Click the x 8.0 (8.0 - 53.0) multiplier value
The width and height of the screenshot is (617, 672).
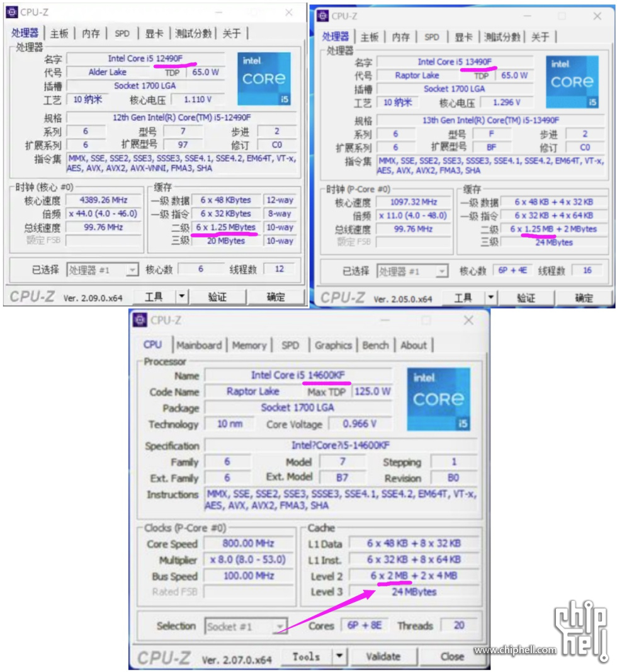[x=248, y=560]
